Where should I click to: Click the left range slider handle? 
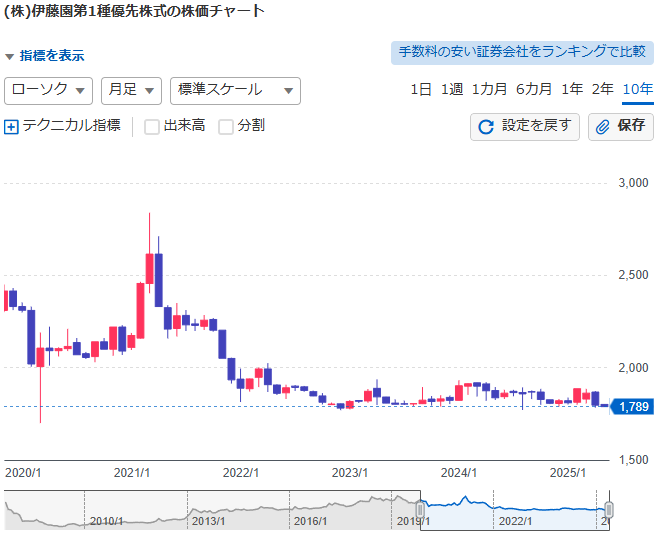tap(421, 510)
